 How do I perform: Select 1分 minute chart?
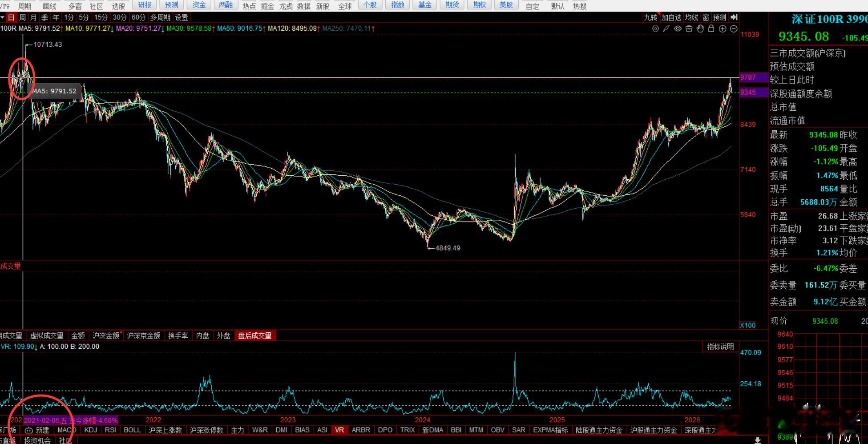[69, 17]
